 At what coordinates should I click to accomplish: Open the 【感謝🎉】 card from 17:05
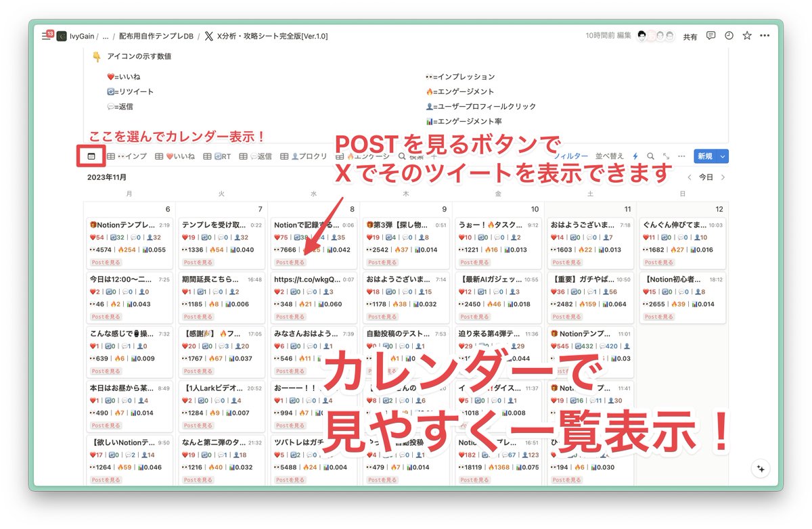(222, 351)
